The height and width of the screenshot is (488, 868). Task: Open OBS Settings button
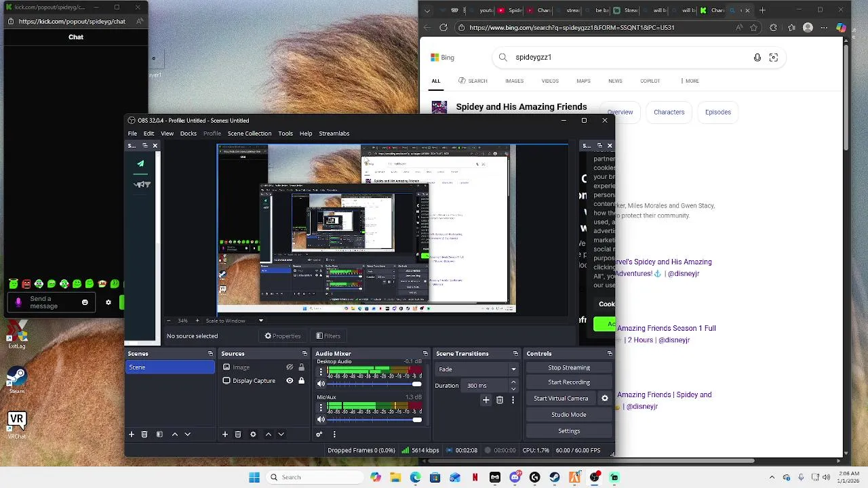pos(569,431)
